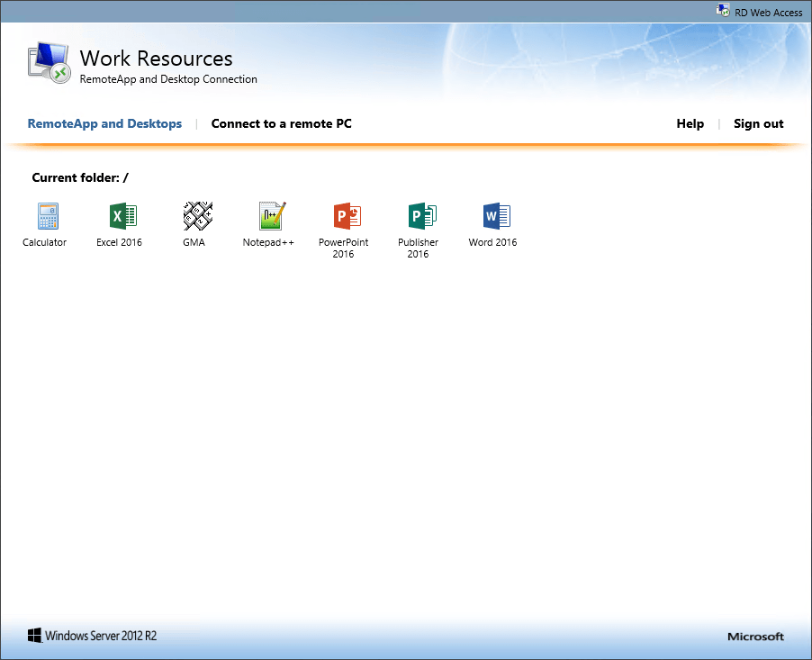Click the RD Web Access label text

point(767,12)
